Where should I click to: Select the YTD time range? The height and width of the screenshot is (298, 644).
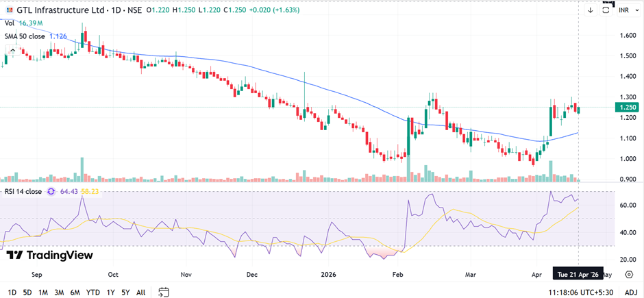(x=92, y=292)
